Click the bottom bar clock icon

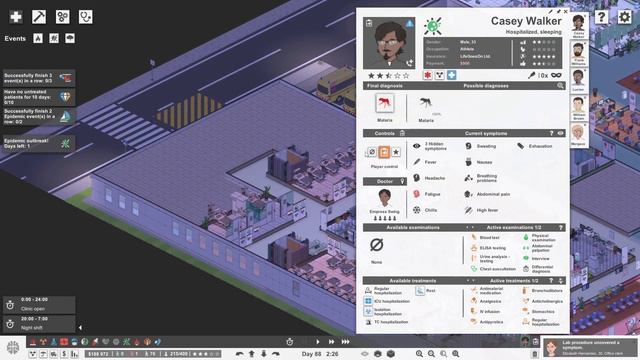tap(290, 342)
